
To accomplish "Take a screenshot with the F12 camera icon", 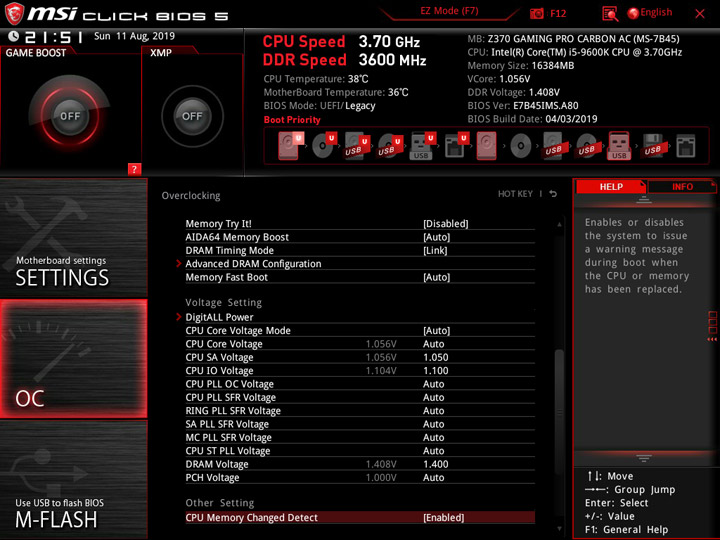I will (536, 13).
